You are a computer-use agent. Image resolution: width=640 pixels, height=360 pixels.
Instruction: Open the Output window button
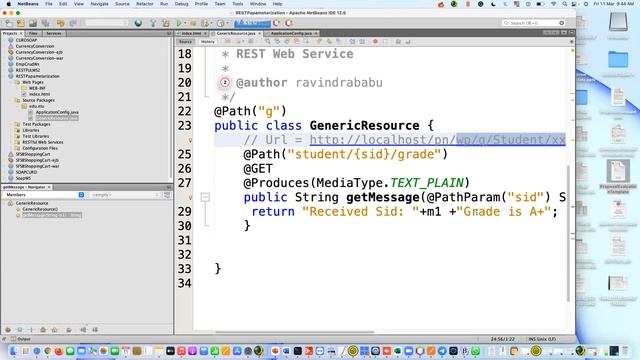pos(20,339)
